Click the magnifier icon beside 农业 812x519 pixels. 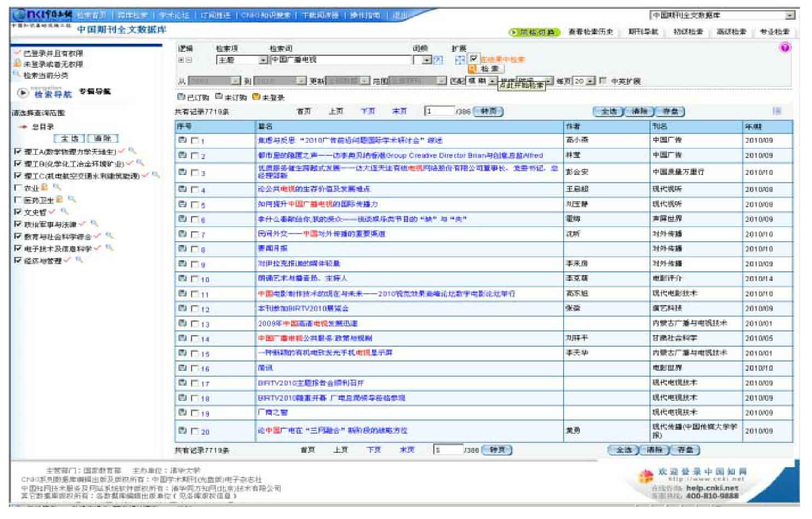pyautogui.click(x=57, y=187)
